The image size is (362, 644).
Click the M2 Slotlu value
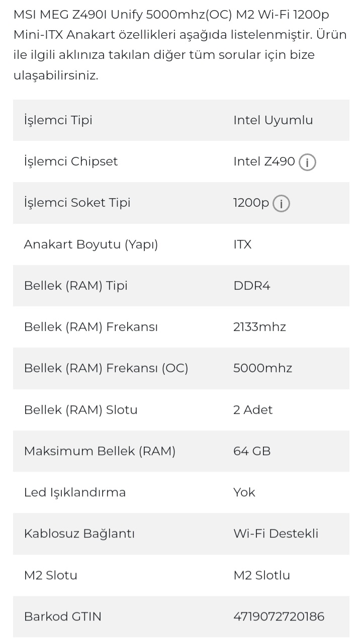(261, 575)
